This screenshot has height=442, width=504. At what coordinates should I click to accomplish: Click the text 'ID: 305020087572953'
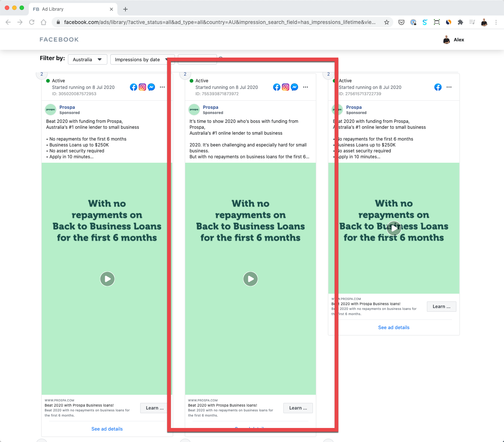(74, 94)
